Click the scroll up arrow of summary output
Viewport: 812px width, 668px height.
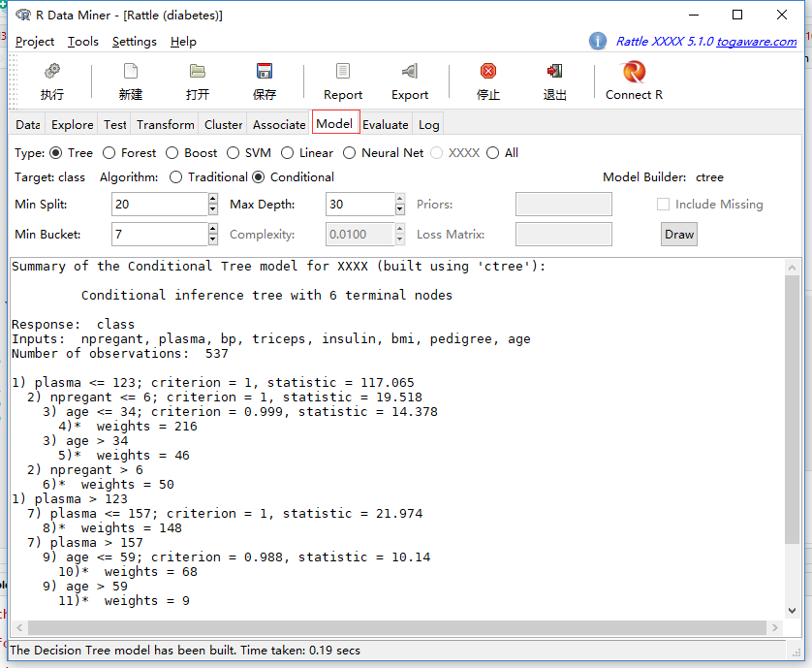click(792, 268)
